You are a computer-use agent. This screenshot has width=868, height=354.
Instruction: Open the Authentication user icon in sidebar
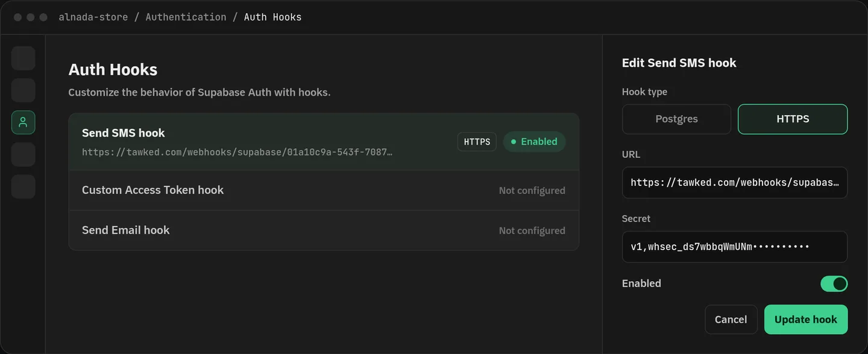pos(23,122)
